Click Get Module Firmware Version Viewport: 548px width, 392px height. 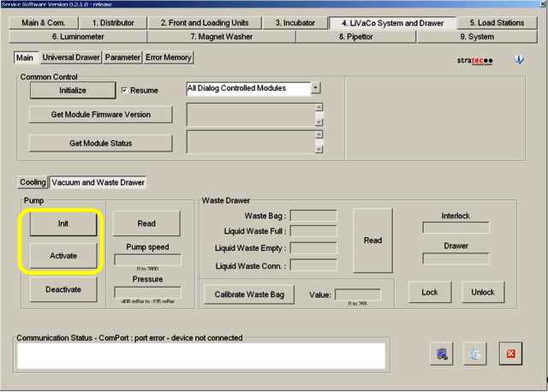[x=101, y=115]
